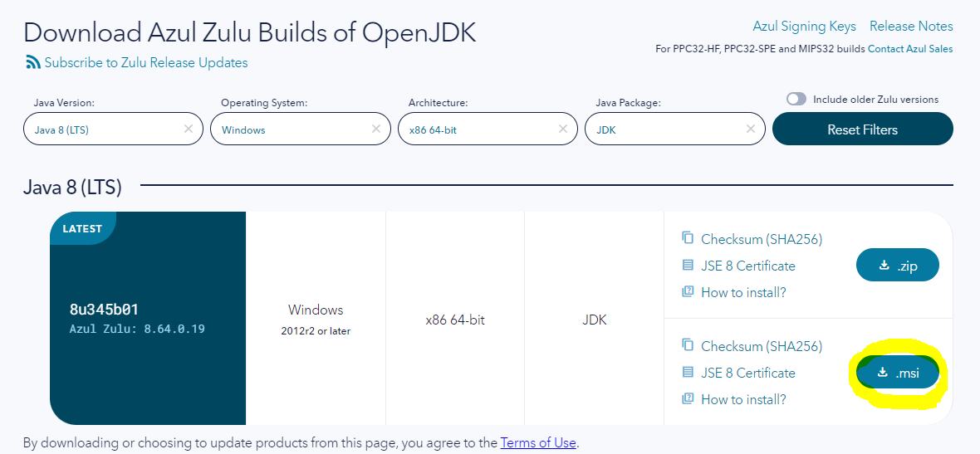Select version text 8u345b01
980x454 pixels.
104,310
